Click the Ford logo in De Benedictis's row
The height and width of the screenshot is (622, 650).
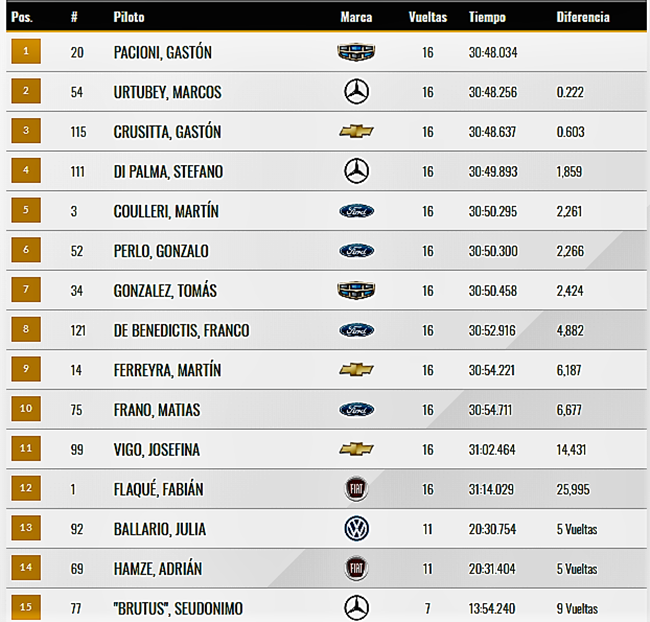coord(357,330)
